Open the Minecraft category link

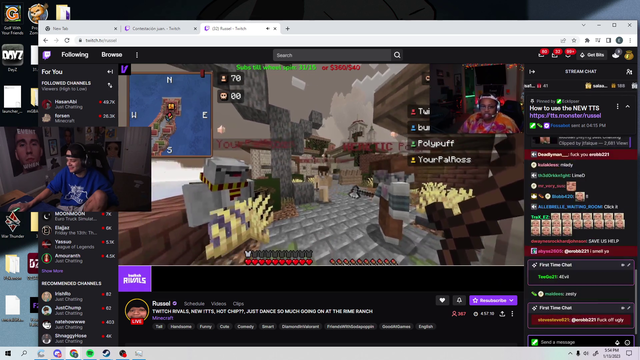[x=162, y=318]
